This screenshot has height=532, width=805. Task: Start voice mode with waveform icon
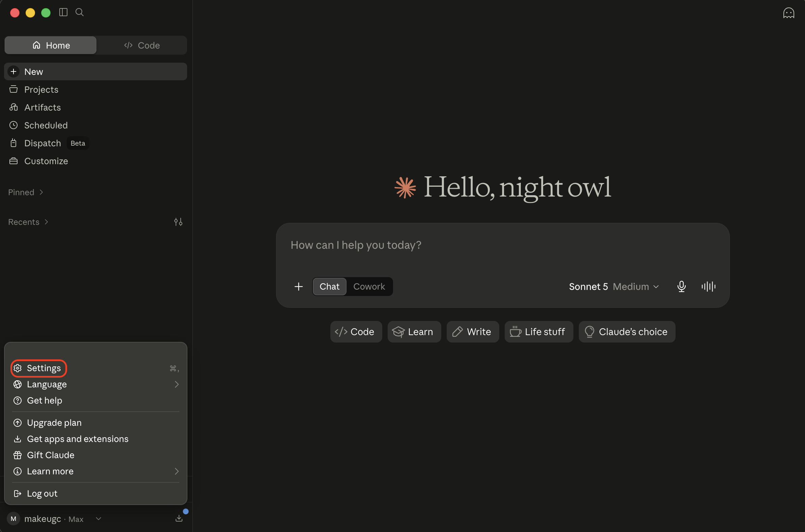[708, 287]
